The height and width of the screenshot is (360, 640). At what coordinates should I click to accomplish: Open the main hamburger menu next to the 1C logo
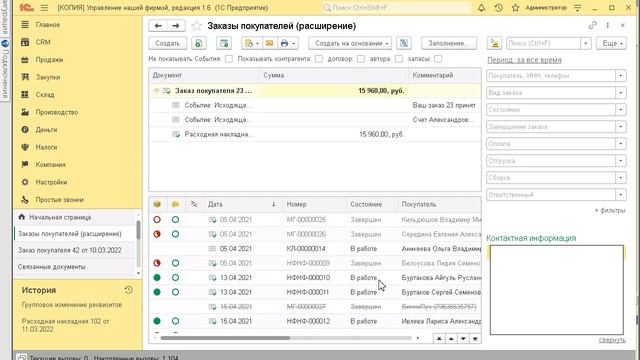(x=44, y=8)
